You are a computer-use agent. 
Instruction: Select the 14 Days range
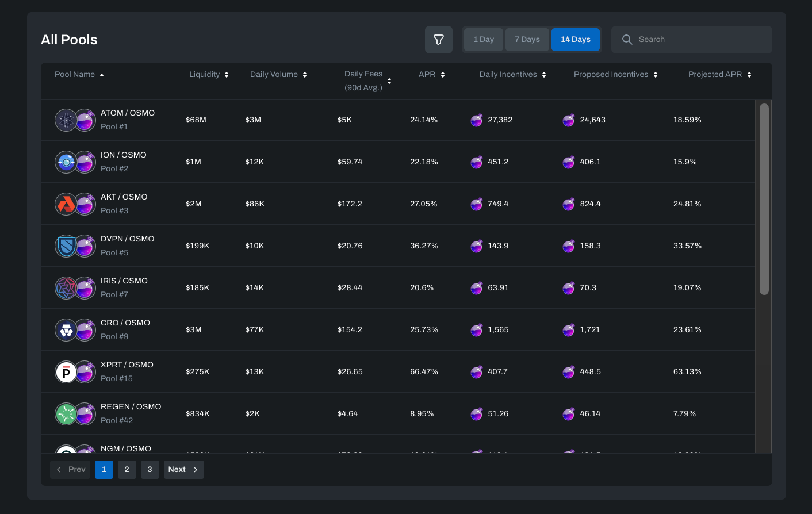click(576, 40)
